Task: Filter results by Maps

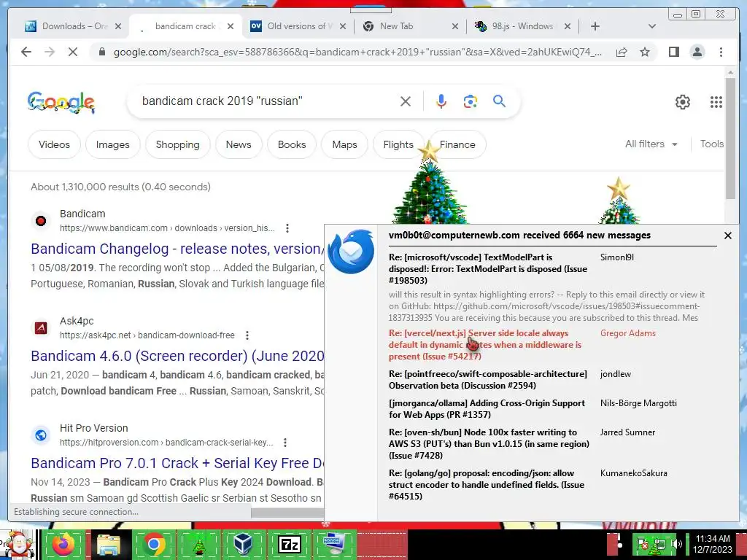Action: click(344, 144)
